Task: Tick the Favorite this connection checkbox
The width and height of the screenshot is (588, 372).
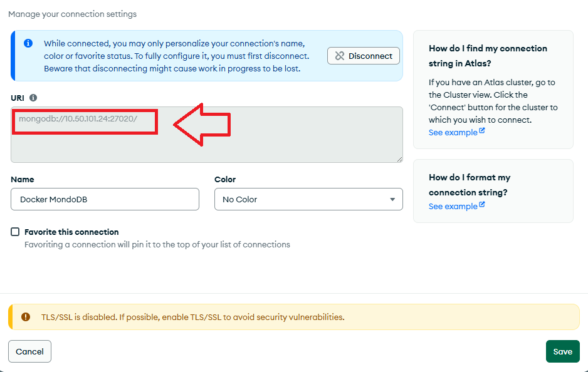Action: [x=15, y=232]
